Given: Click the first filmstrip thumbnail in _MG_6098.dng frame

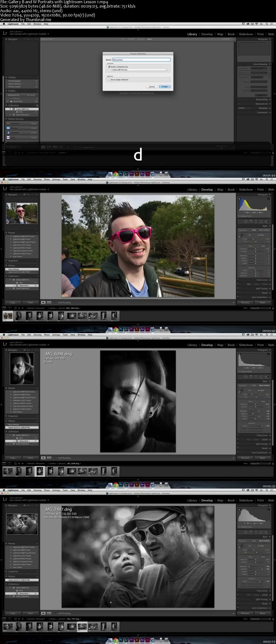Looking at the screenshot, I should pyautogui.click(x=8, y=471).
